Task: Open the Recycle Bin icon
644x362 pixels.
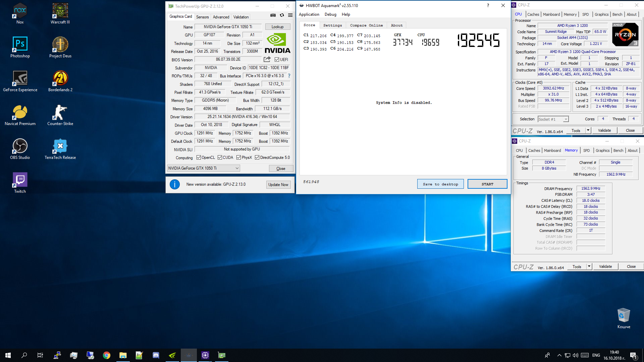Action: [x=624, y=318]
